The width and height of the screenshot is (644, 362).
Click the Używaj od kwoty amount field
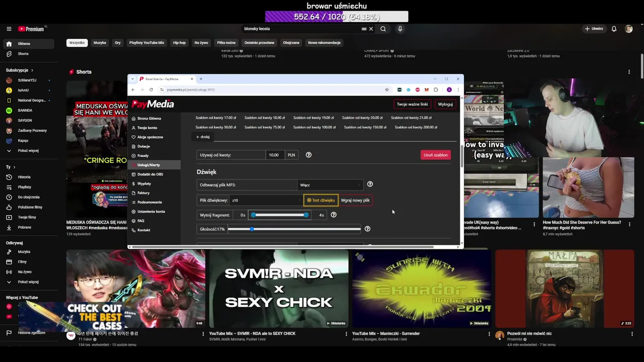275,155
